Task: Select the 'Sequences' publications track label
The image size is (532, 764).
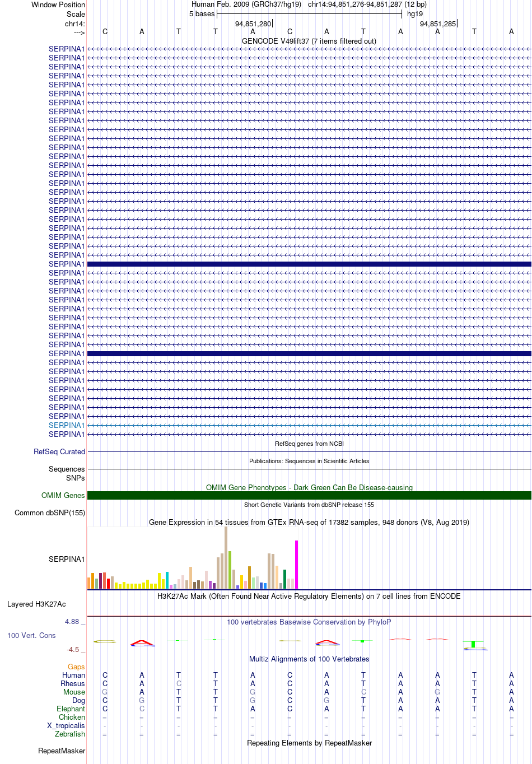Action: [x=67, y=469]
